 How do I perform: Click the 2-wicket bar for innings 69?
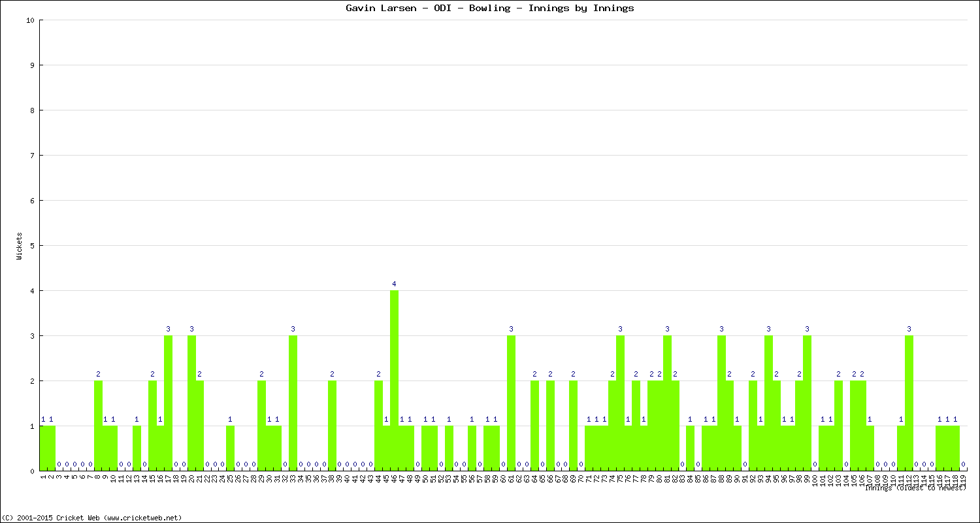coord(573,426)
